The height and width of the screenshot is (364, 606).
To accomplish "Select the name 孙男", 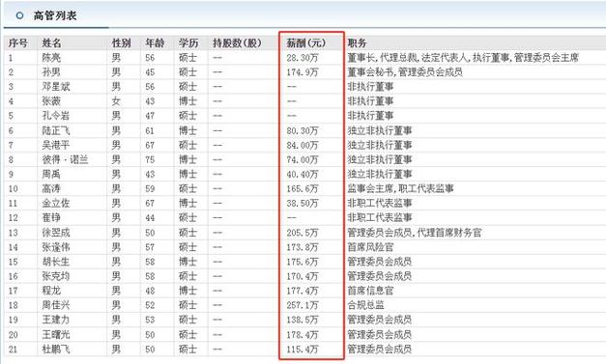I will [51, 72].
